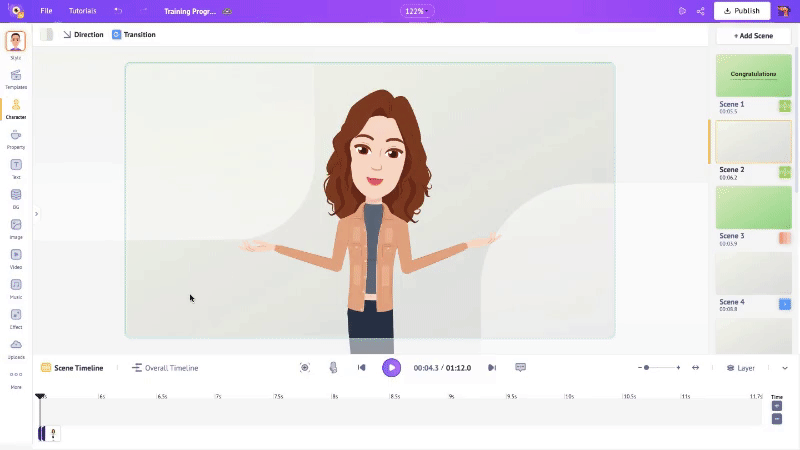The height and width of the screenshot is (450, 800).
Task: Click the redo arrow in top bar
Action: 143,11
